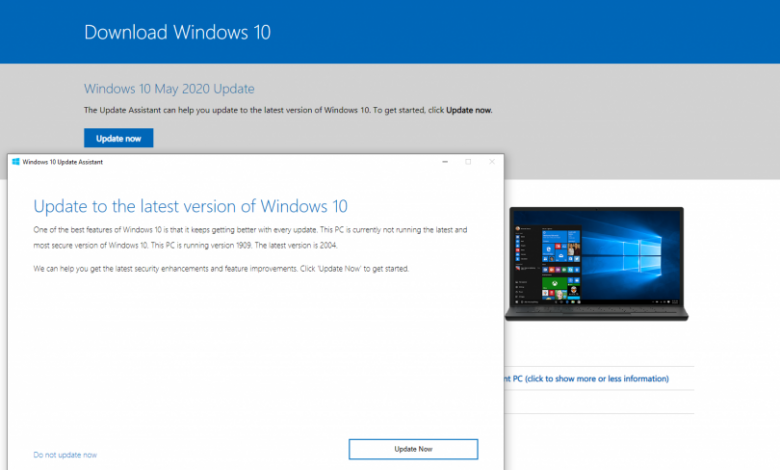Maximize the Update Assistant window
The image size is (780, 470).
point(468,162)
